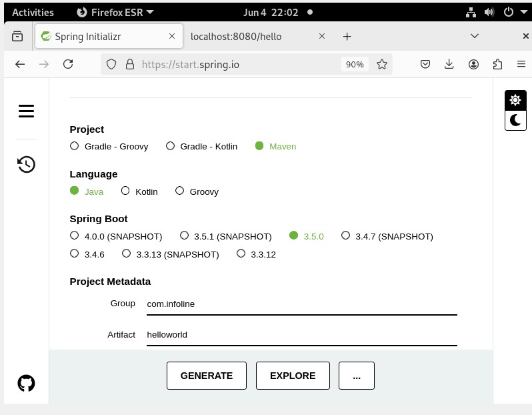Select Spring Boot 4.0.0 (SNAPSHOT)
Screen dimensions: 532x415
[x=75, y=236]
